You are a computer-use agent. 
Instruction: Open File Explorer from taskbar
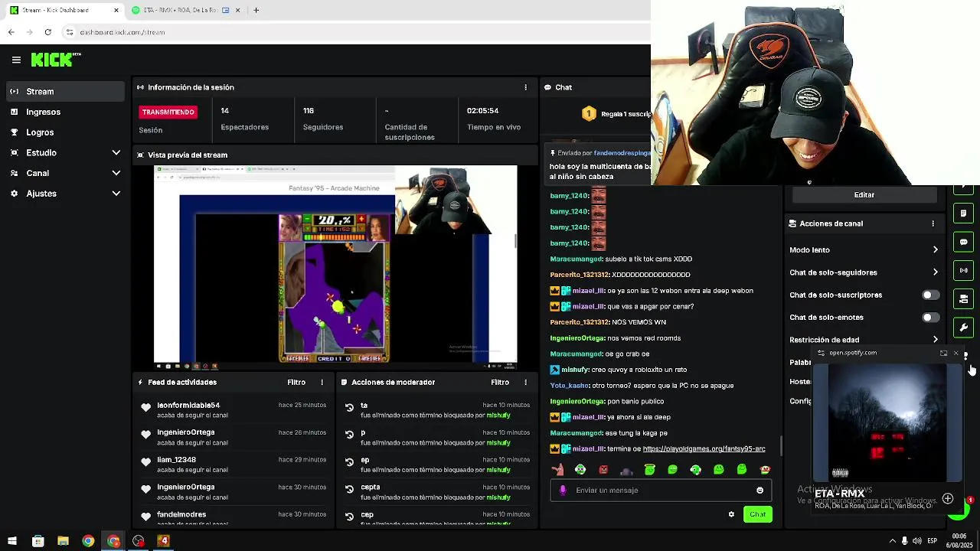(x=63, y=541)
